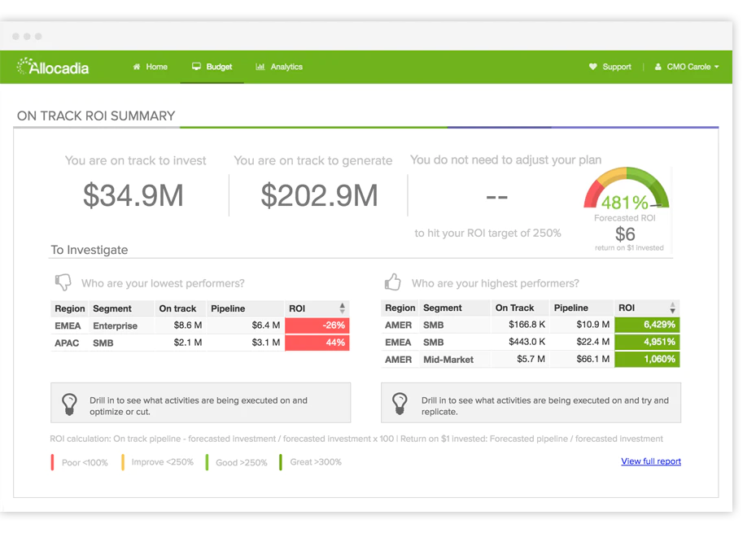The height and width of the screenshot is (533, 756).
Task: Sort lowest performers by ROI arrows
Action: point(343,308)
